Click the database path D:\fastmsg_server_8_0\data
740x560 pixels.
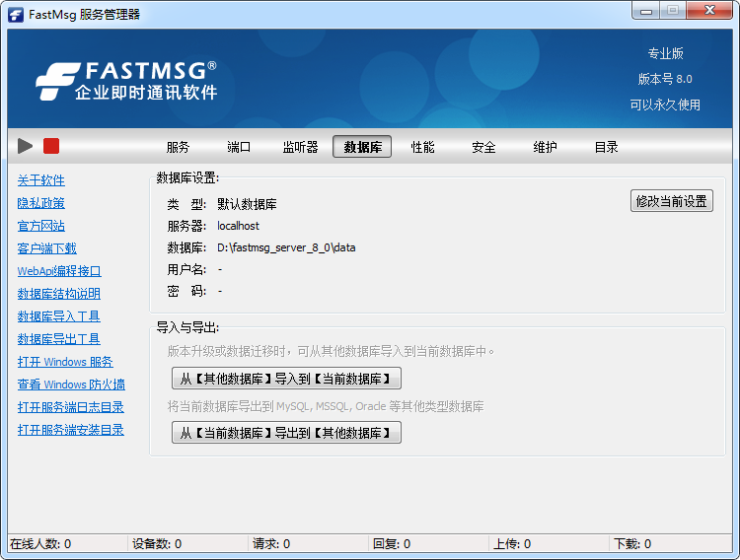pyautogui.click(x=286, y=247)
